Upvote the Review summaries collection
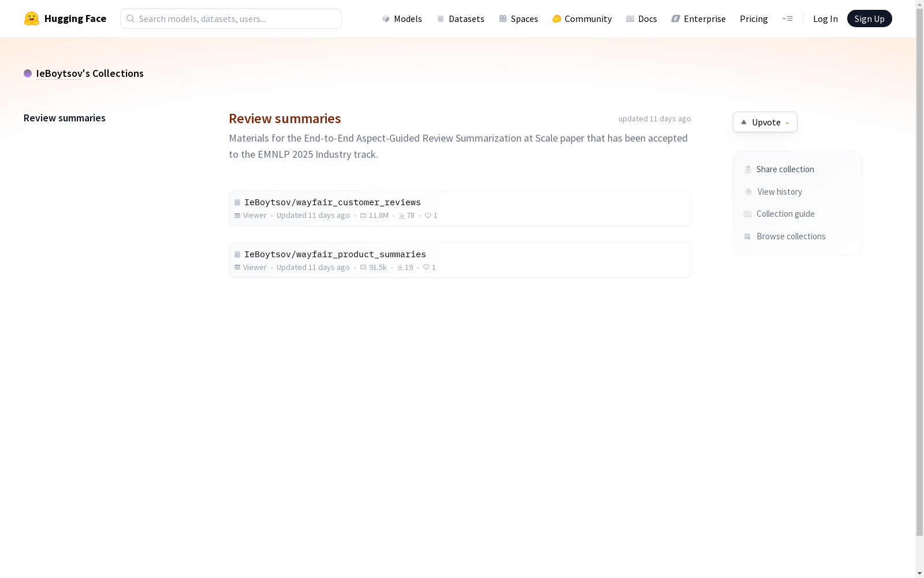 coord(765,122)
